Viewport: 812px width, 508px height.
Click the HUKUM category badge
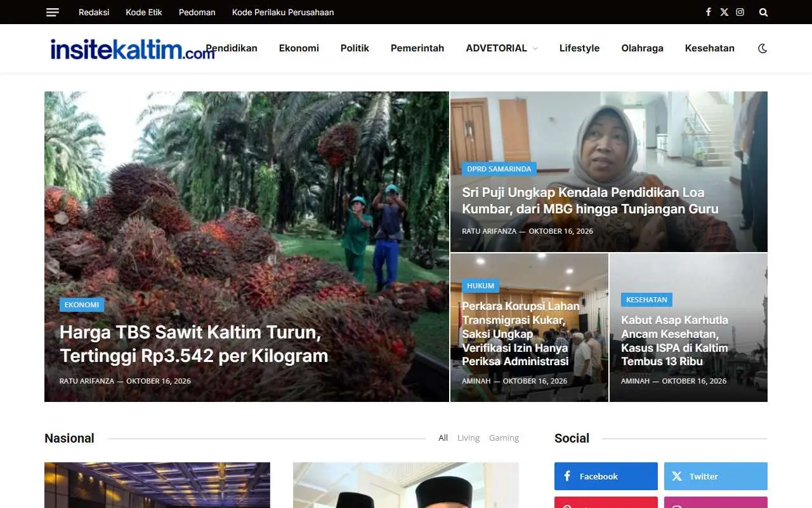click(x=480, y=286)
